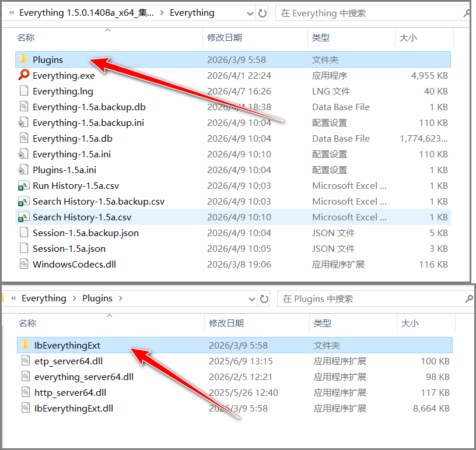This screenshot has width=476, height=450.
Task: Select the Plugins-1.5a.ini file name
Action: [x=64, y=170]
